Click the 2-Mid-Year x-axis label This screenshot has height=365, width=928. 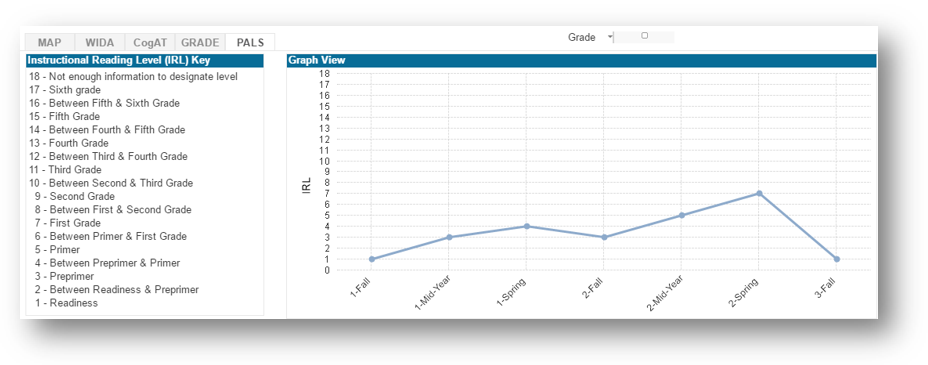coord(666,292)
